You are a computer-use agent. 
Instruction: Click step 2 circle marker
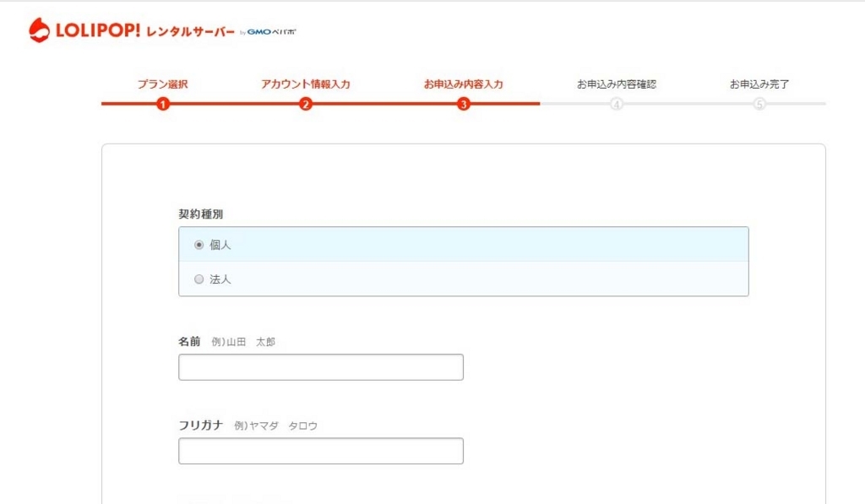(306, 104)
